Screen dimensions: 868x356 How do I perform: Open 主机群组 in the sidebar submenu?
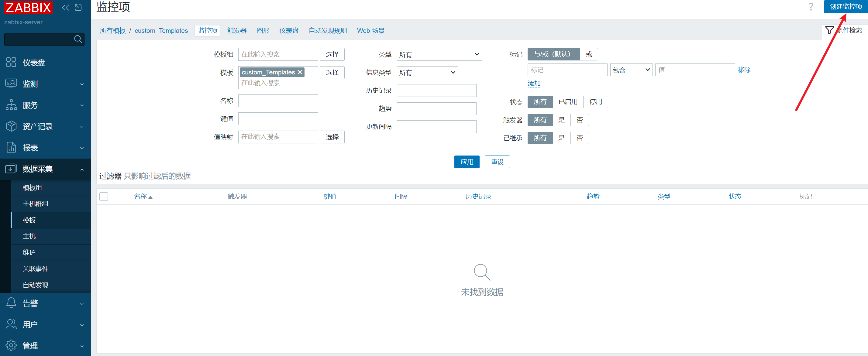point(51,204)
